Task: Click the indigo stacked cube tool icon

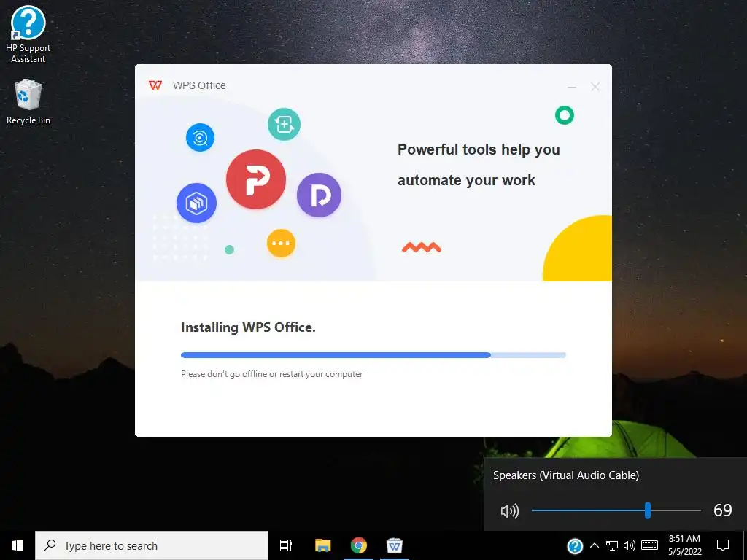Action: pyautogui.click(x=196, y=203)
